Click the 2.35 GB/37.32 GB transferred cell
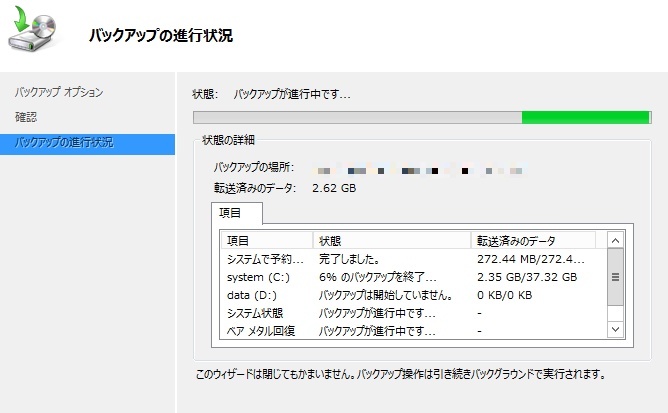 tap(527, 277)
